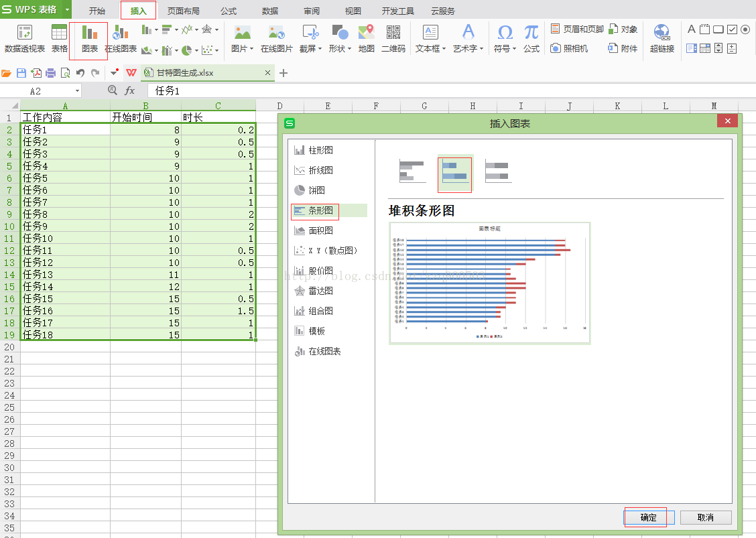Screen dimensions: 756x538
Task: Expand the 艺术字 dropdown arrow
Action: 481,49
